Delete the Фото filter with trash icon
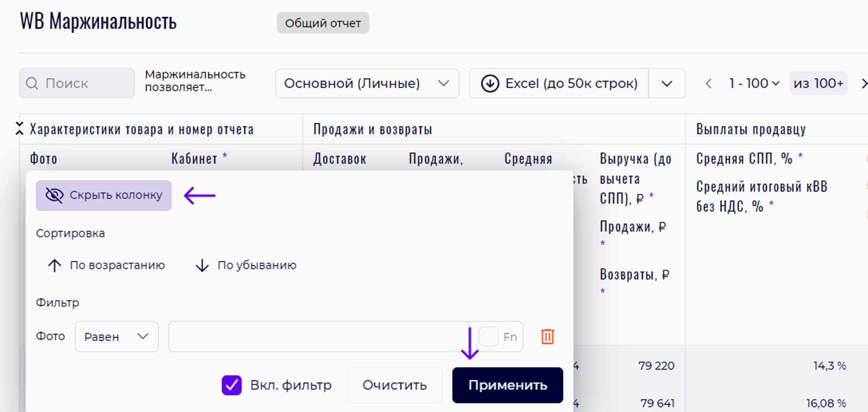The width and height of the screenshot is (868, 412). [x=547, y=336]
